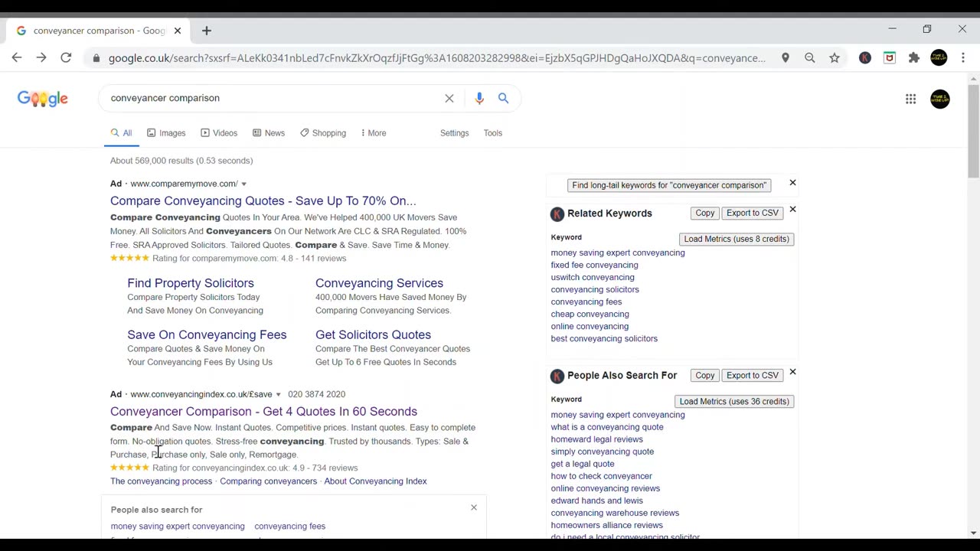
Task: Open Save On Conveyancing Fees sitelink
Action: click(207, 334)
